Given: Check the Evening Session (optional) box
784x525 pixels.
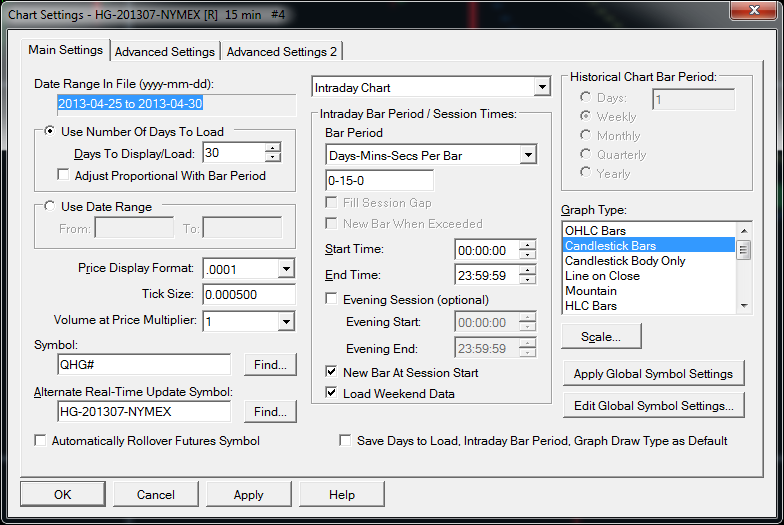Looking at the screenshot, I should (331, 299).
